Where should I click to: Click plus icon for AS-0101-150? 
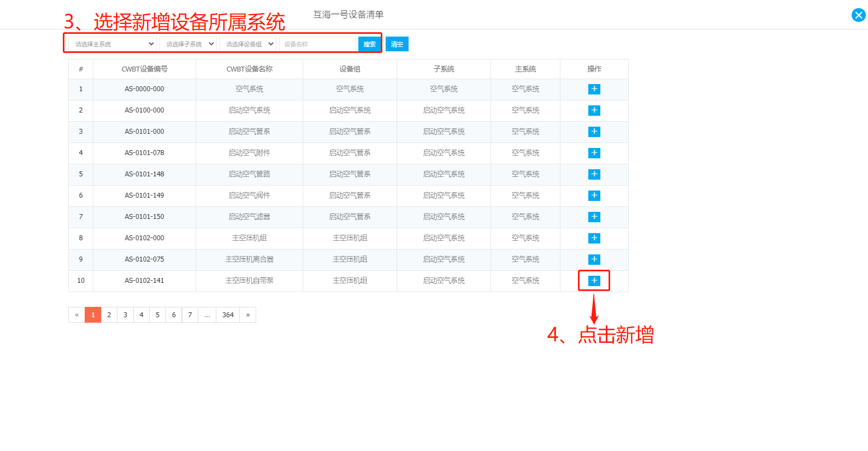pos(594,217)
